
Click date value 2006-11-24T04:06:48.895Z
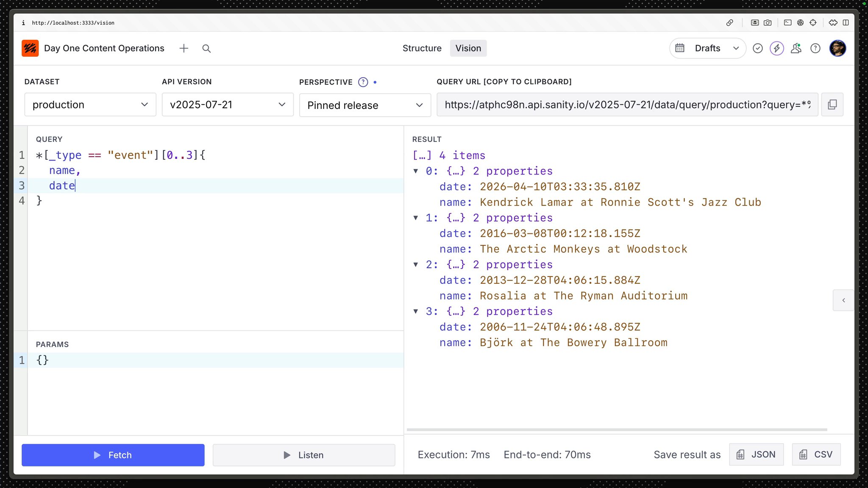[x=560, y=327]
